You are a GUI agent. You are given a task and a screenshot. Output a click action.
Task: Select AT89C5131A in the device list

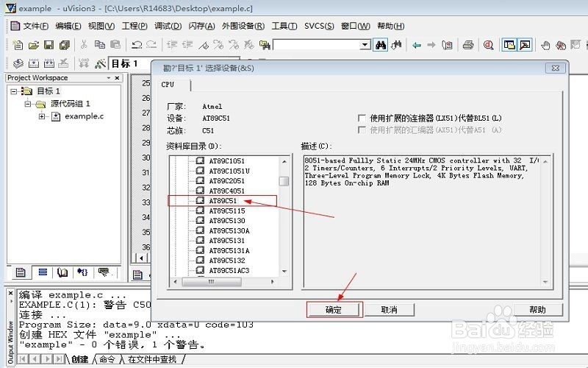click(229, 250)
